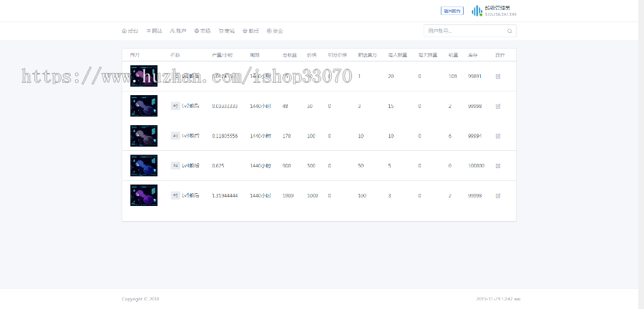Screen dimensions: 644x309
Task: Click the 2019-11-29 timestamp in footer
Action: [498, 299]
